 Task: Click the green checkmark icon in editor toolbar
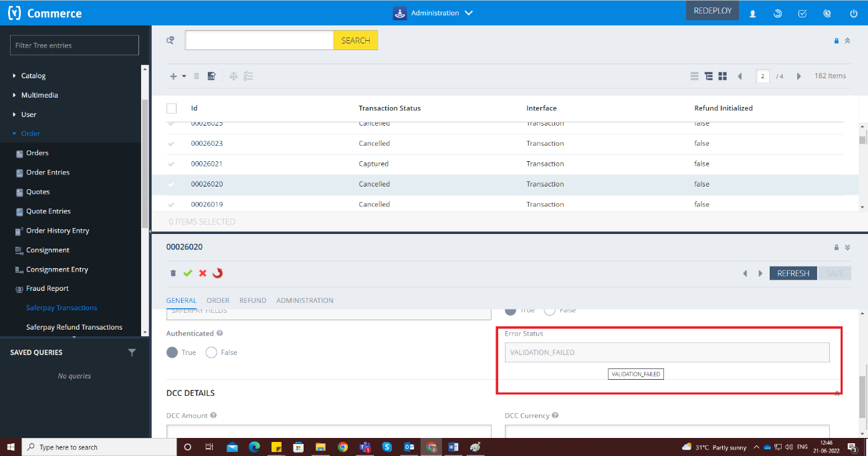tap(188, 273)
